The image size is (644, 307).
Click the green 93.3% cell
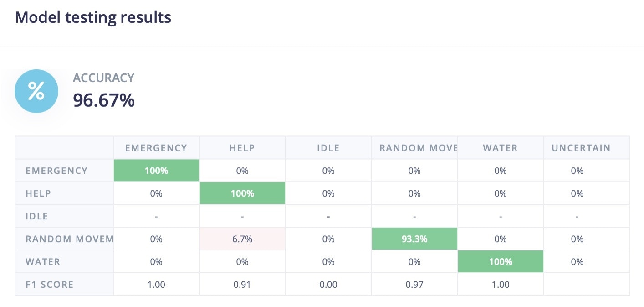414,239
